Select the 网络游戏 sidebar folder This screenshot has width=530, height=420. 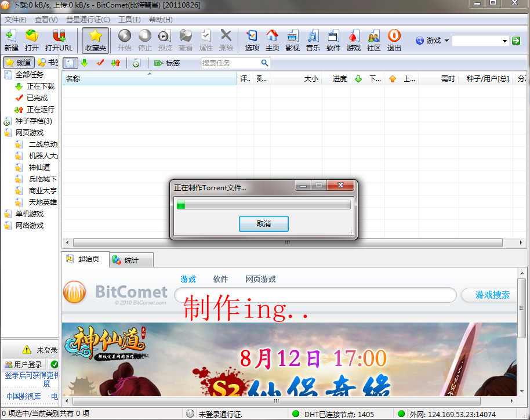point(30,225)
